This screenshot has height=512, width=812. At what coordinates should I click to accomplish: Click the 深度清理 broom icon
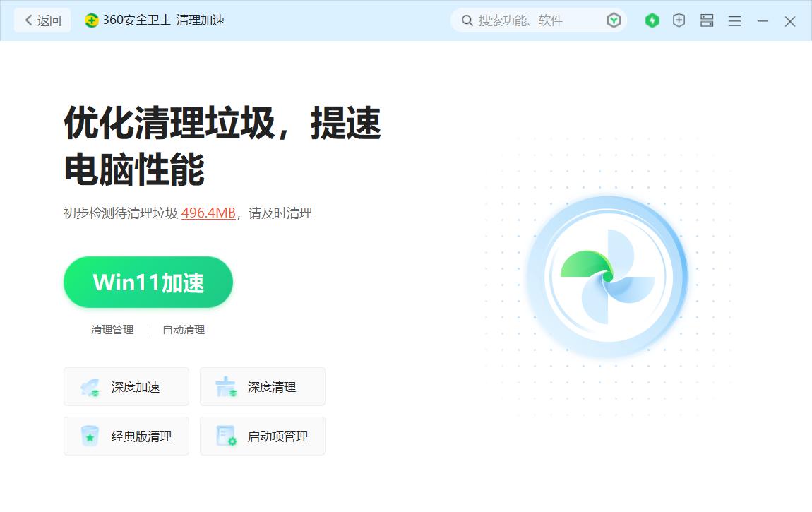[x=225, y=386]
